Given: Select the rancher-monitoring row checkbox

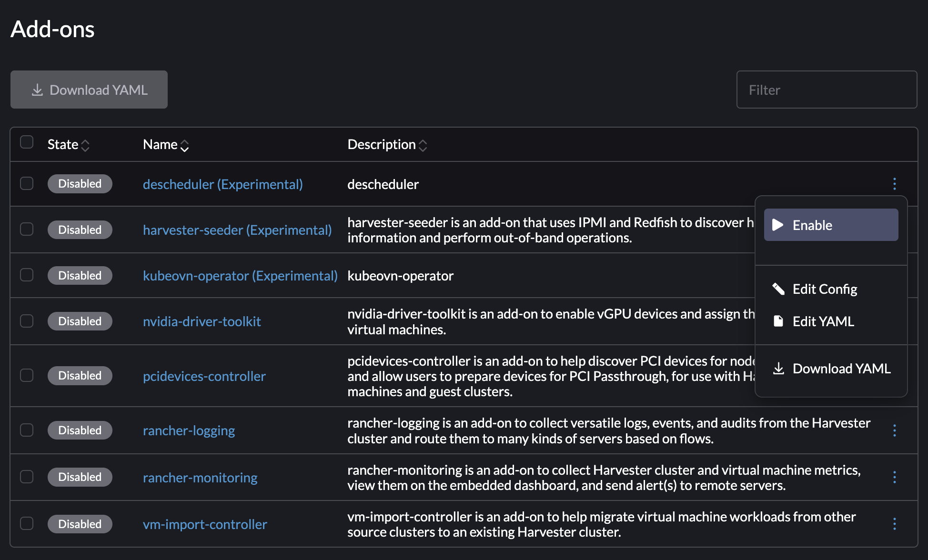Looking at the screenshot, I should click(x=27, y=477).
